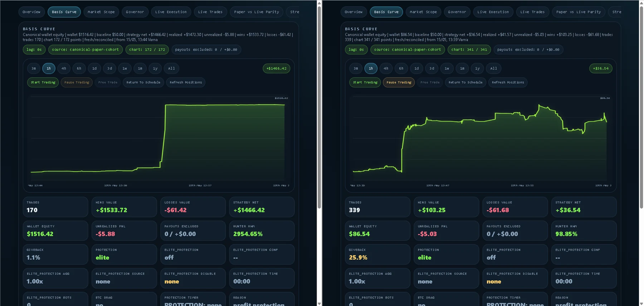Click Refresh Positions in right dashboard

point(508,82)
